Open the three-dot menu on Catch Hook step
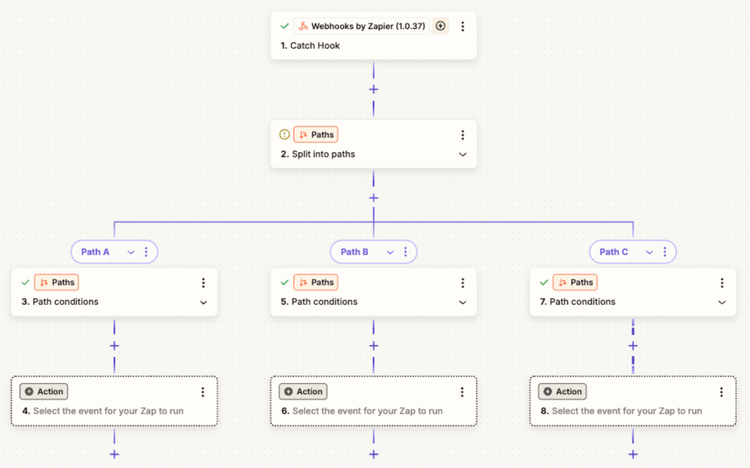The height and width of the screenshot is (468, 750). tap(462, 26)
